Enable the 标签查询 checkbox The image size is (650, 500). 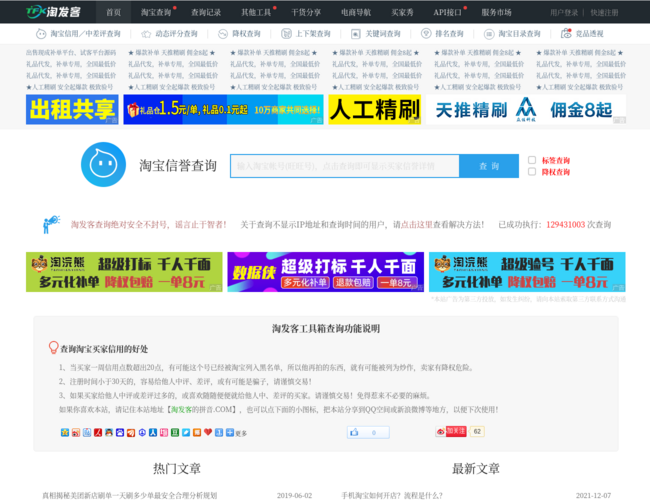tap(532, 160)
